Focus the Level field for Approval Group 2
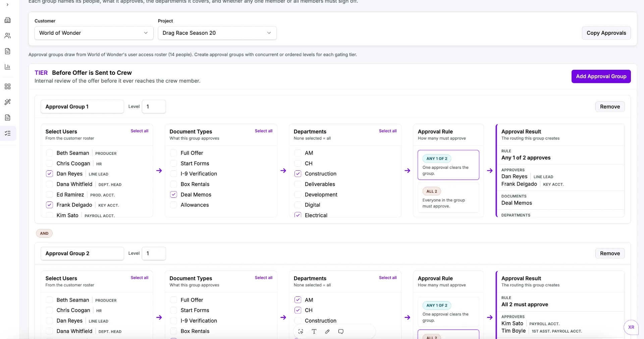 (x=154, y=253)
